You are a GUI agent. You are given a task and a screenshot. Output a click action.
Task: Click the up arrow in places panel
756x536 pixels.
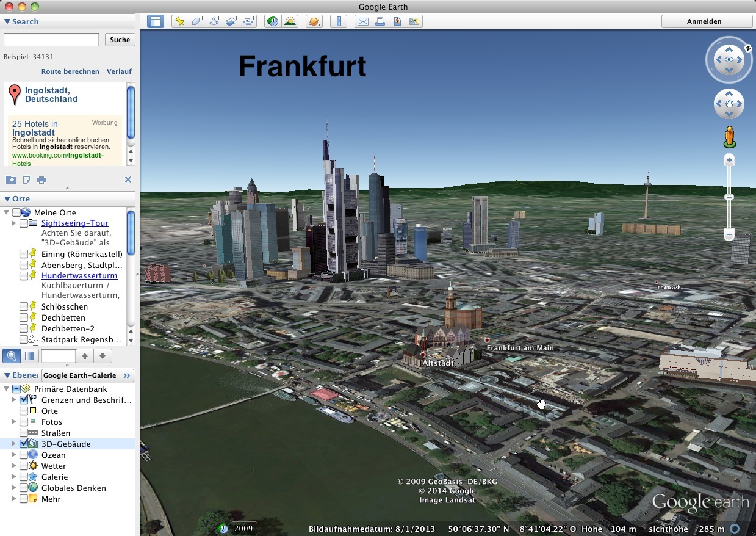tap(85, 356)
